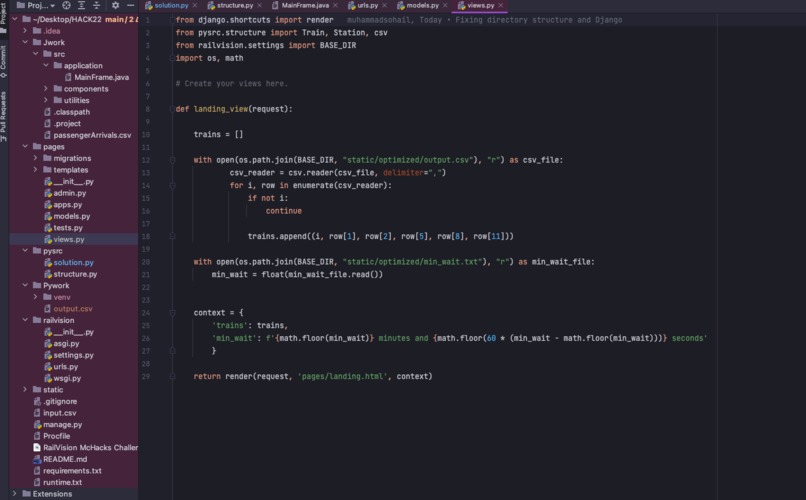This screenshot has height=500, width=806.
Task: Close the MainFrame.java tab
Action: (336, 5)
